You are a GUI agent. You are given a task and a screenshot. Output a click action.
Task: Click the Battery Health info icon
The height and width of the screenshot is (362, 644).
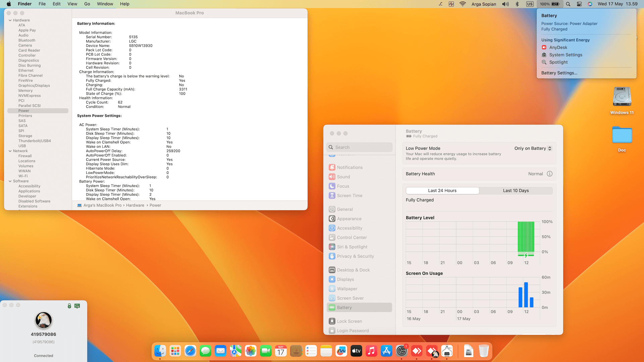549,174
